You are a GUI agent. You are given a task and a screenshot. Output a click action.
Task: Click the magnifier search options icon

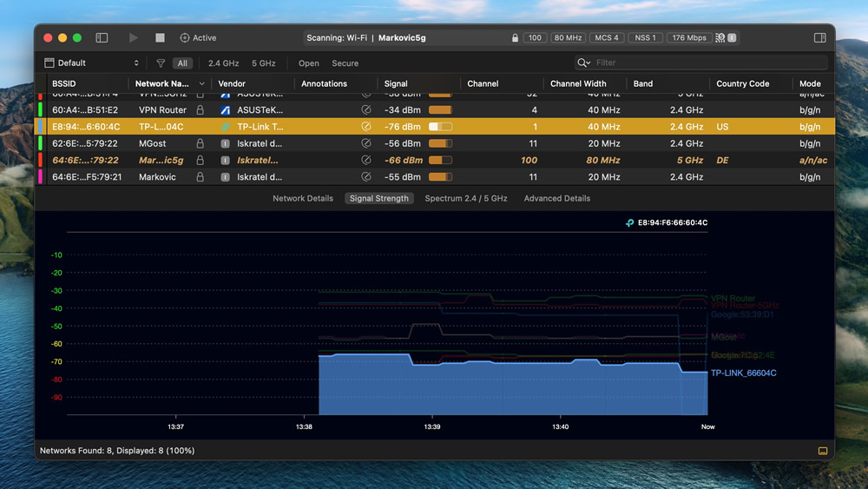pos(583,63)
